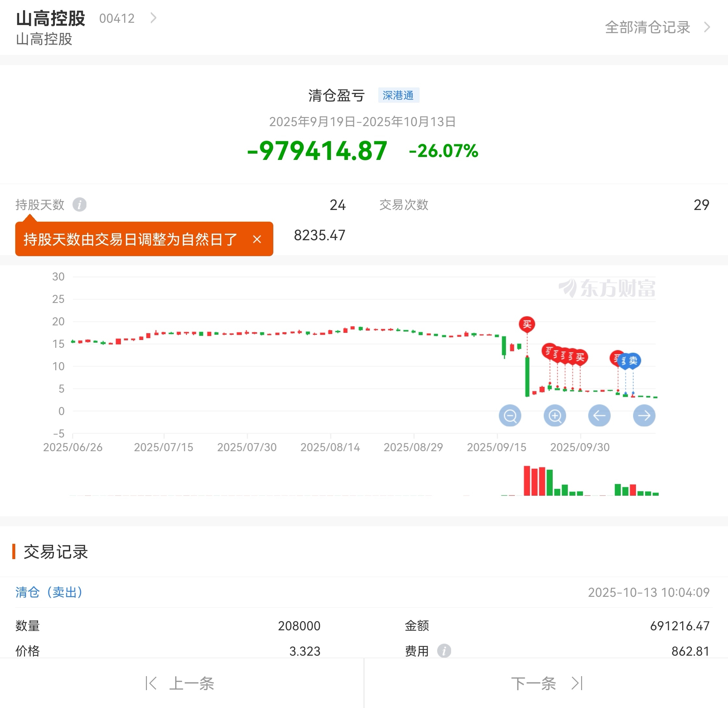
Task: Tap info icon next to 费用
Action: click(x=444, y=651)
